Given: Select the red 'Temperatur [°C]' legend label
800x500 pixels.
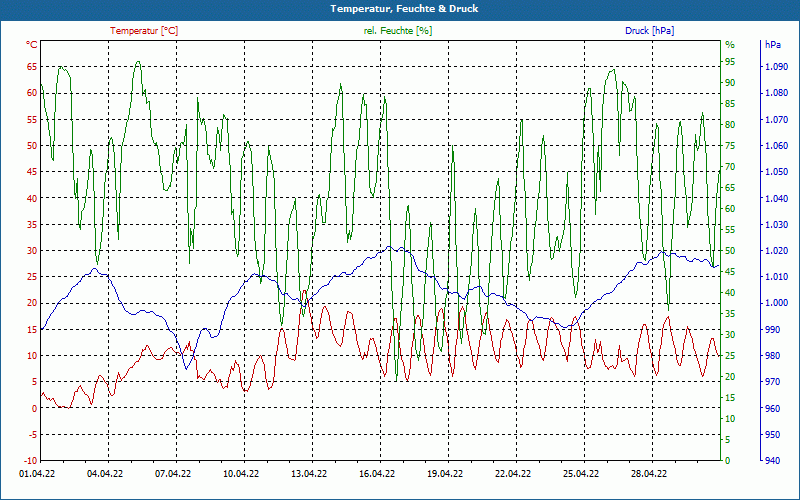Looking at the screenshot, I should pyautogui.click(x=144, y=31).
